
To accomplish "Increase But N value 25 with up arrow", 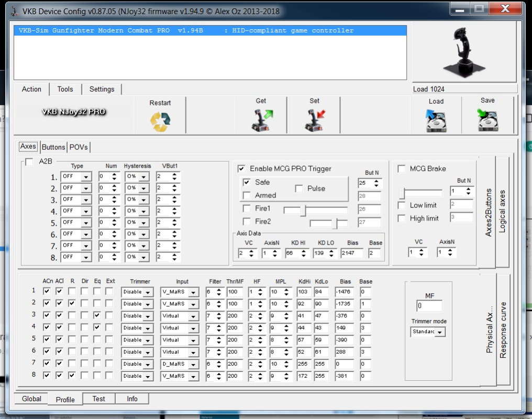I will pyautogui.click(x=376, y=181).
